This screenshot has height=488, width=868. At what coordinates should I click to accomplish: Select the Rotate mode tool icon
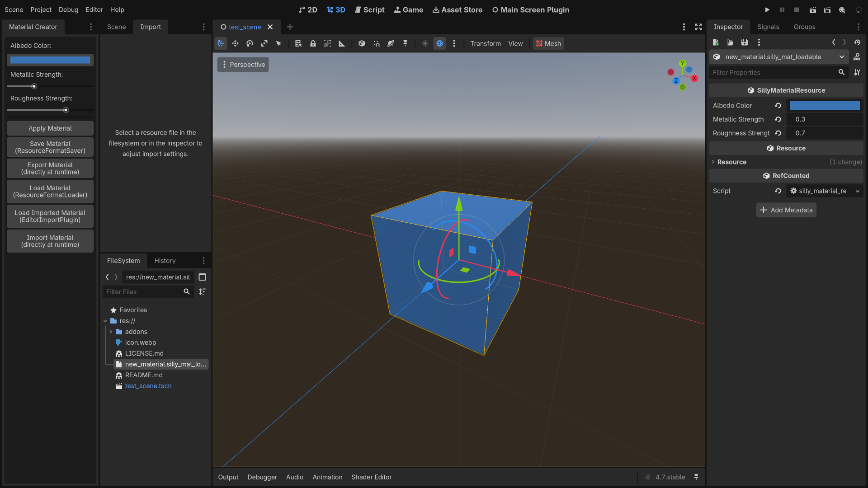coord(250,43)
